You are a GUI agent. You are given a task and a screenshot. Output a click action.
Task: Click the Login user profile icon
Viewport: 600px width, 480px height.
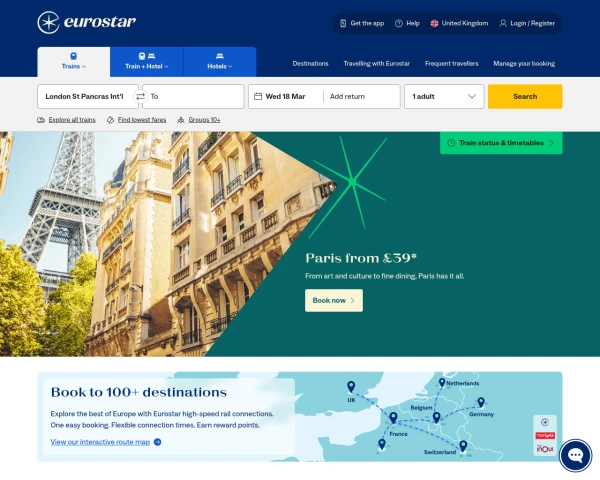click(x=503, y=23)
